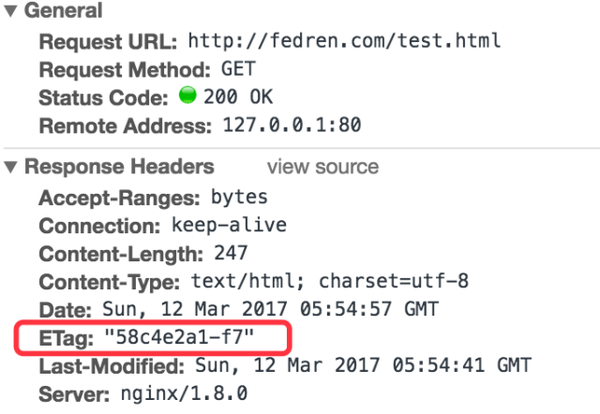Click the 200 OK status text
Screen dimensions: 600x414
pos(238,96)
